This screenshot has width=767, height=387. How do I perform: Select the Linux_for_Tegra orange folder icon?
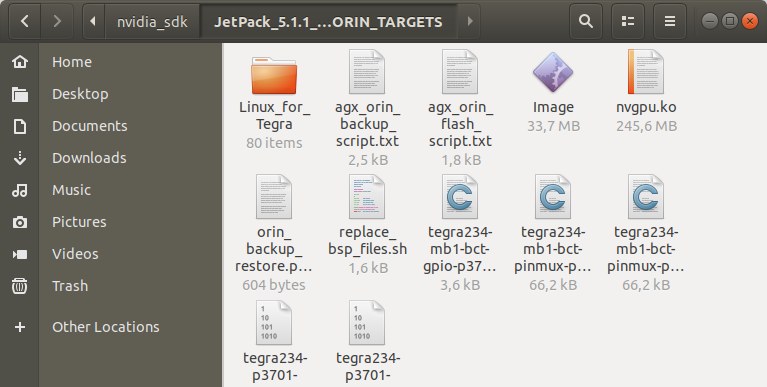click(274, 75)
